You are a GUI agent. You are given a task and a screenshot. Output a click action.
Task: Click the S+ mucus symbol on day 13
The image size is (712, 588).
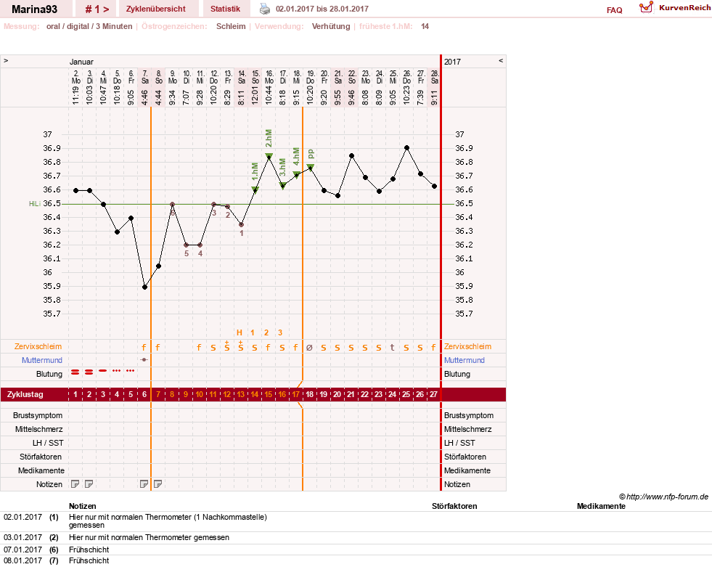coord(241,346)
